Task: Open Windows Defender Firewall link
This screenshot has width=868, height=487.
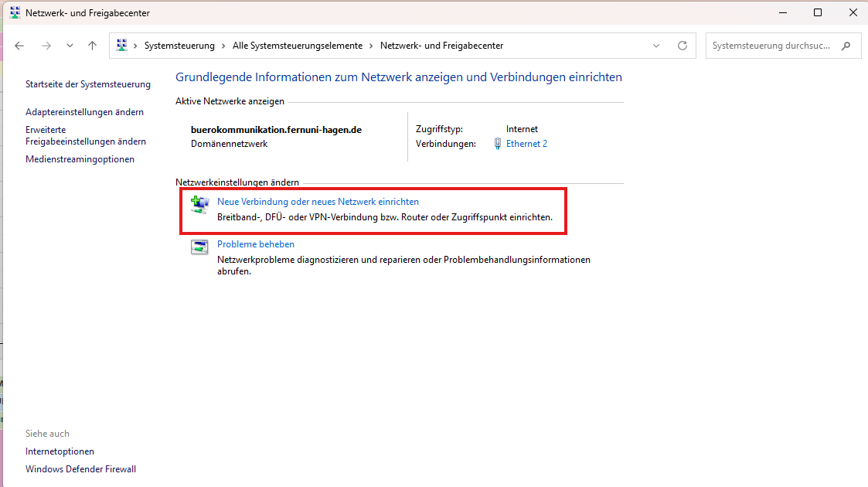Action: coord(80,469)
